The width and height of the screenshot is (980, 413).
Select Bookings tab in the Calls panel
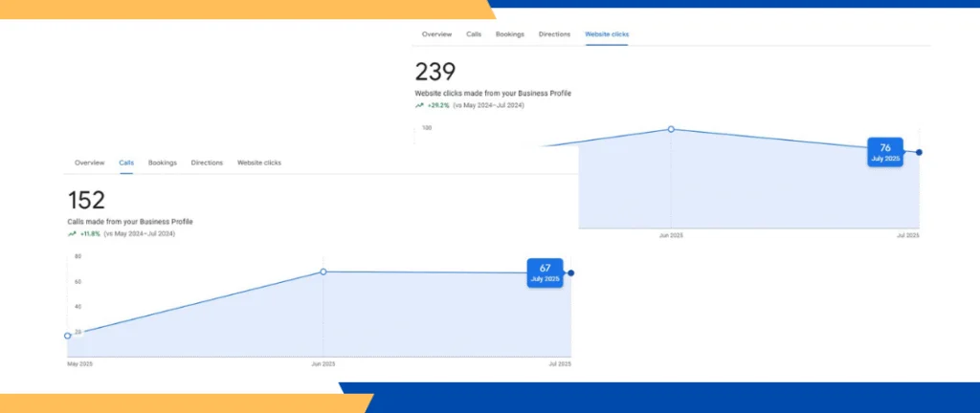(163, 163)
